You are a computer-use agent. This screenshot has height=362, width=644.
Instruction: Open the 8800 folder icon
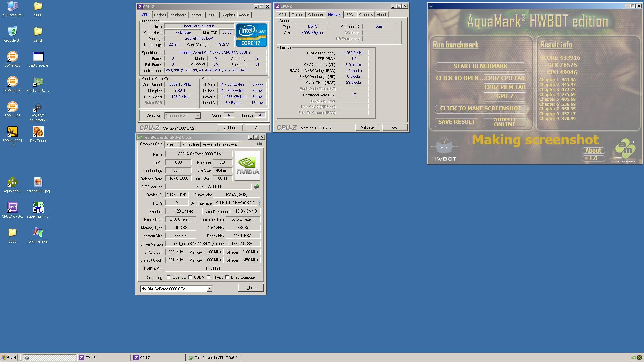(x=12, y=235)
